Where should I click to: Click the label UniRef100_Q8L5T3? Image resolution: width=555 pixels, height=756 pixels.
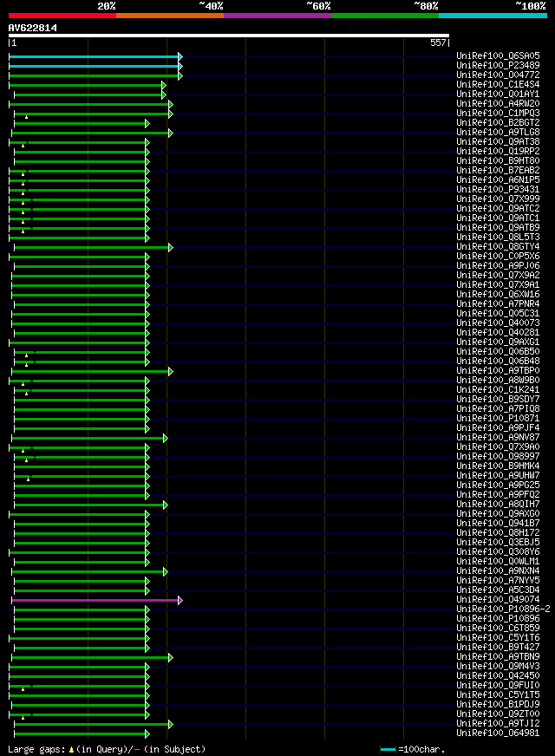(x=498, y=237)
